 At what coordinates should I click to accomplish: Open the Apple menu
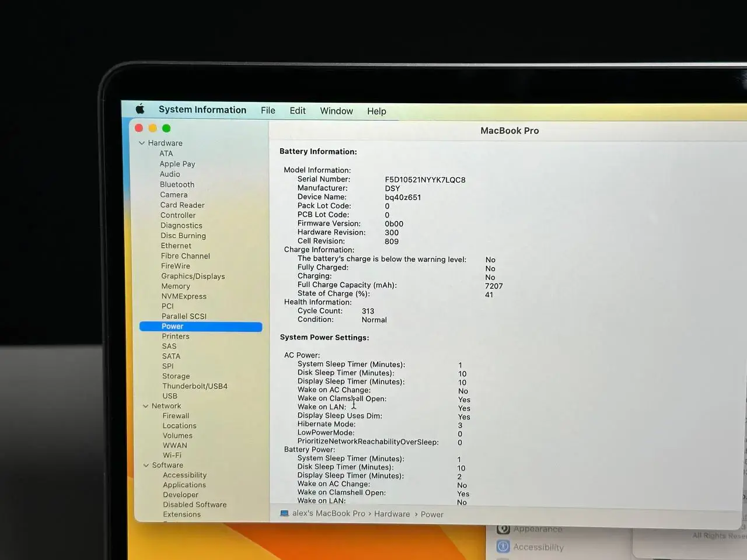click(140, 109)
